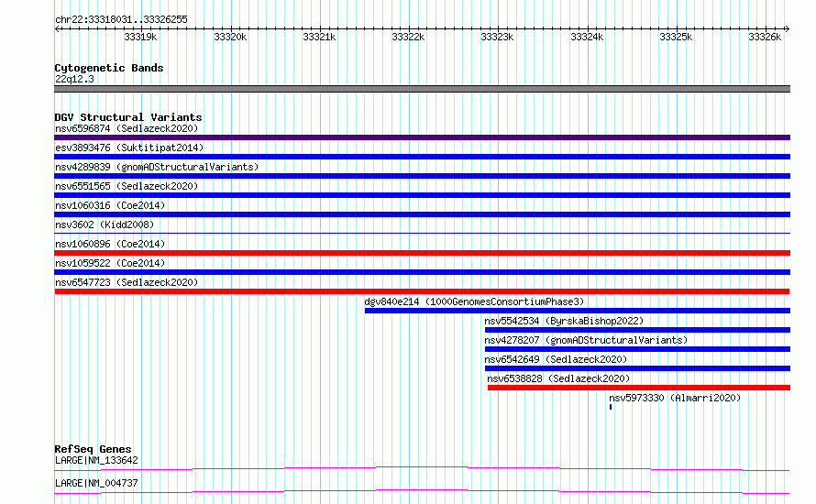The height and width of the screenshot is (504, 816).
Task: Select the LARGE|NM_004737 gene line
Action: 422,491
